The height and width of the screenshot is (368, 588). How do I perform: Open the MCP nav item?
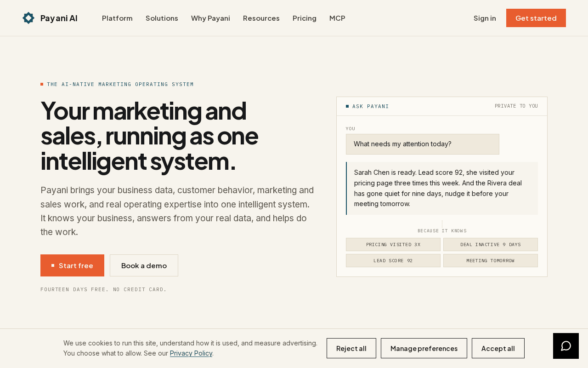(x=337, y=18)
